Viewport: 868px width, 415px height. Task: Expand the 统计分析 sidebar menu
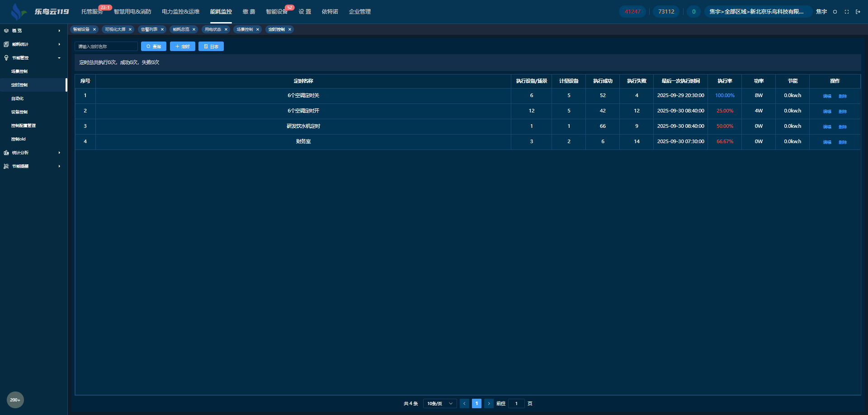pos(32,153)
